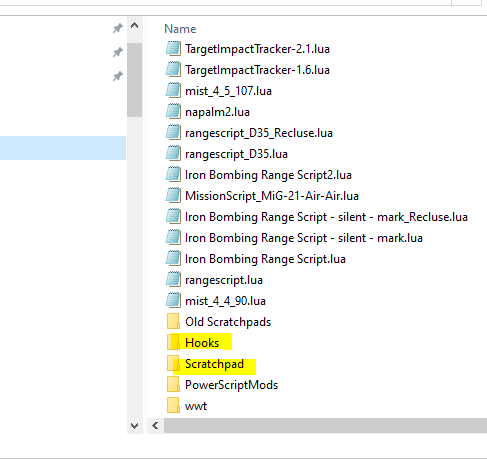The width and height of the screenshot is (487, 459).
Task: Click the file list horizontal scrollbar thumb
Action: [x=325, y=426]
